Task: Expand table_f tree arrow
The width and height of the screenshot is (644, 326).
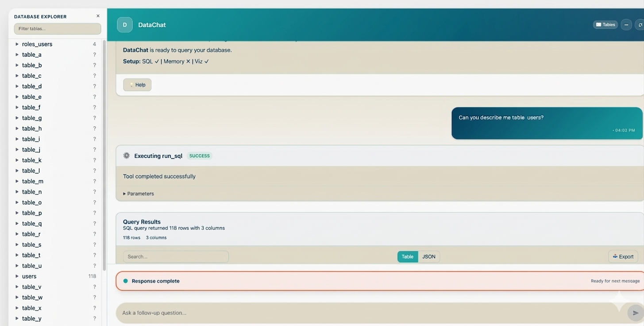Action: coord(17,107)
